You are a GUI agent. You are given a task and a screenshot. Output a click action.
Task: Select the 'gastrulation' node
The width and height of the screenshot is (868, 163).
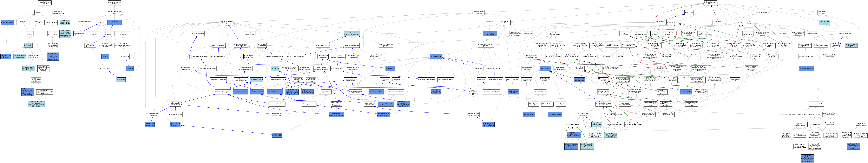tap(275, 69)
